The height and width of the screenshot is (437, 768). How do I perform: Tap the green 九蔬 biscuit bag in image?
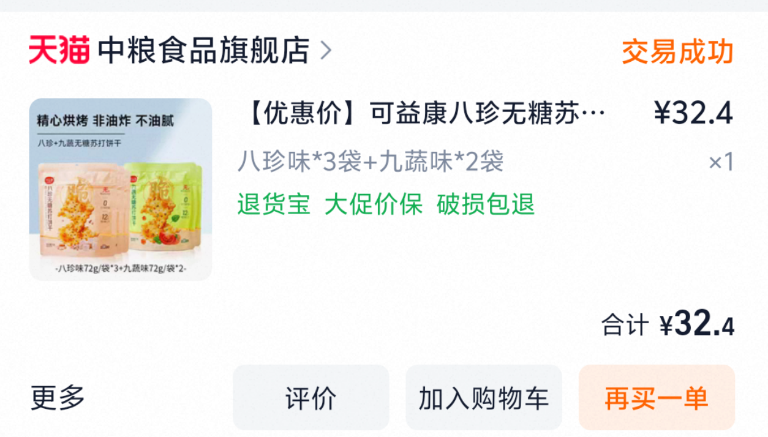pos(164,205)
